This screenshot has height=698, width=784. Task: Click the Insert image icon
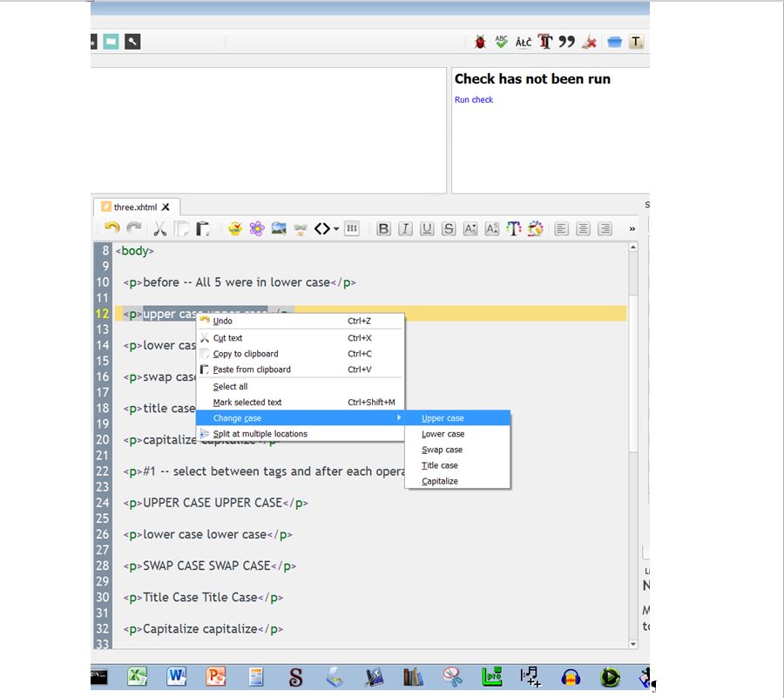point(279,228)
